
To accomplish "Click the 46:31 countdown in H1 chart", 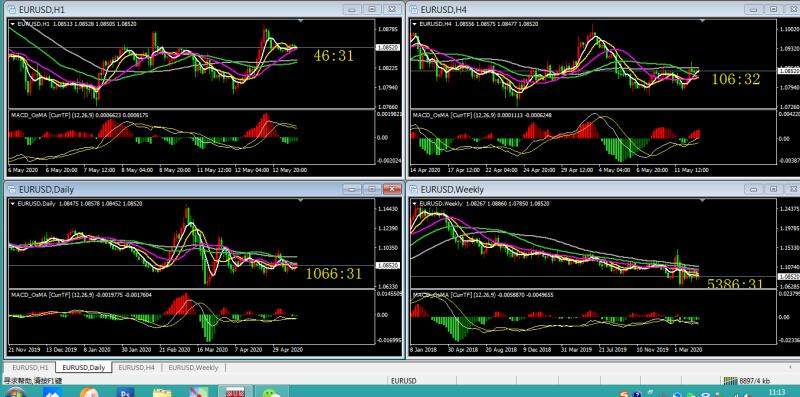I will (x=334, y=56).
